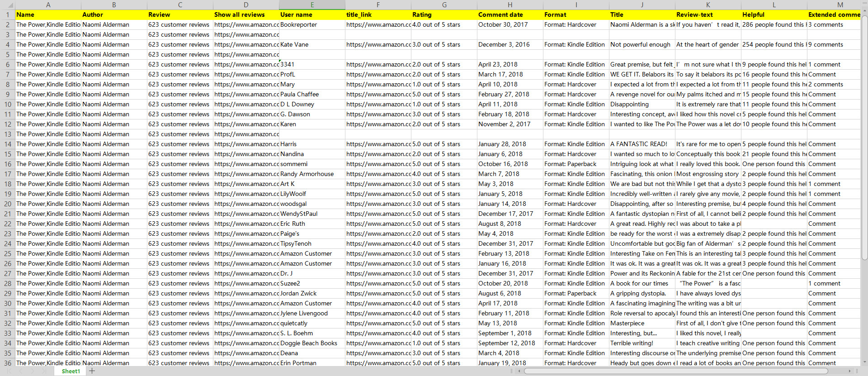Click the 'Kate Vane' user name cell
Image resolution: width=868 pixels, height=376 pixels.
point(312,44)
